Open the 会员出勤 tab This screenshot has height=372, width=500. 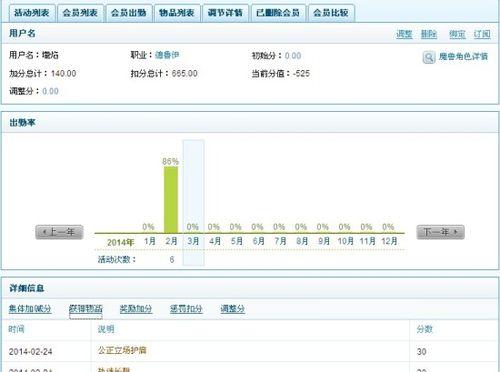(129, 13)
